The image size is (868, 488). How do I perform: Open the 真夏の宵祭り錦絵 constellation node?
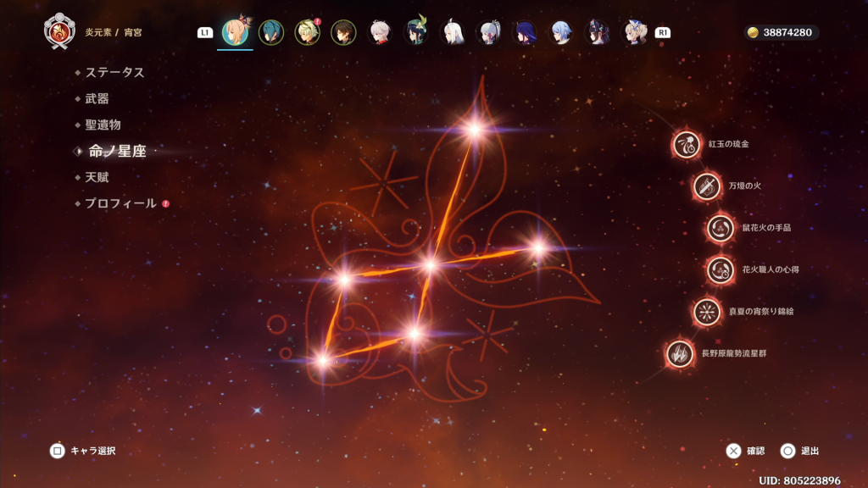(707, 312)
